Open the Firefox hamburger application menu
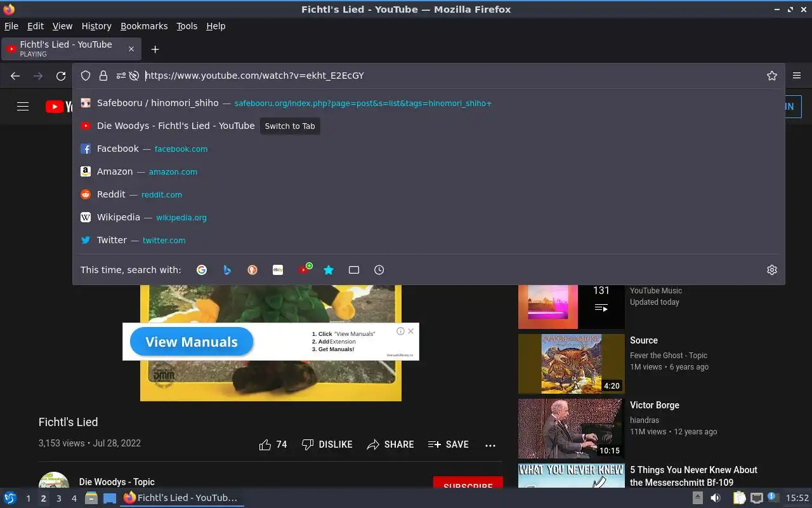This screenshot has width=812, height=508. 797,76
